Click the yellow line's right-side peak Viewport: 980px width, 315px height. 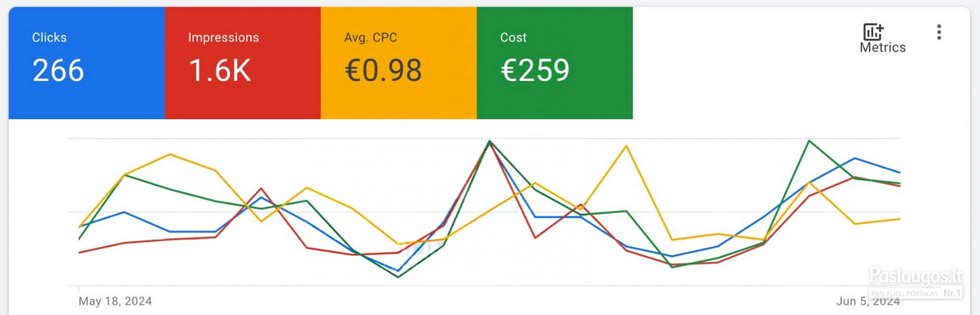[x=626, y=146]
